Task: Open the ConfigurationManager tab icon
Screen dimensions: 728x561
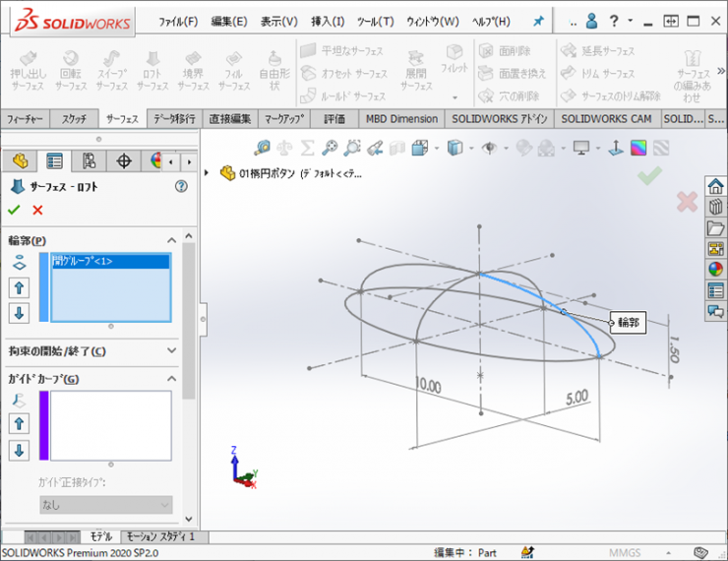Action: pos(89,160)
